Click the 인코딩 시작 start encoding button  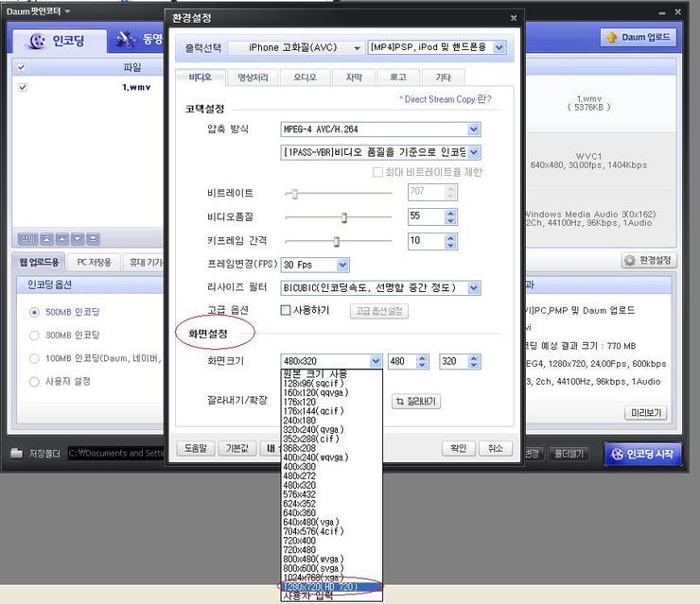click(642, 454)
